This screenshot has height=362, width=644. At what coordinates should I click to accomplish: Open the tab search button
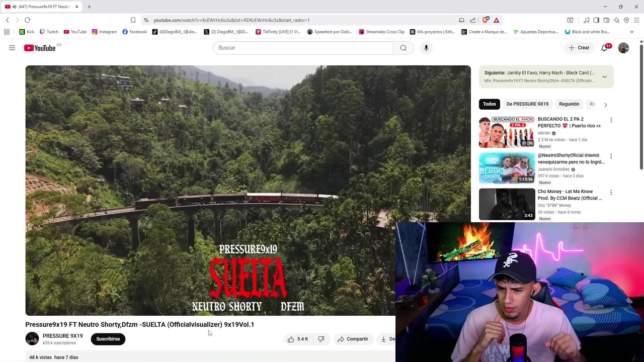click(570, 20)
